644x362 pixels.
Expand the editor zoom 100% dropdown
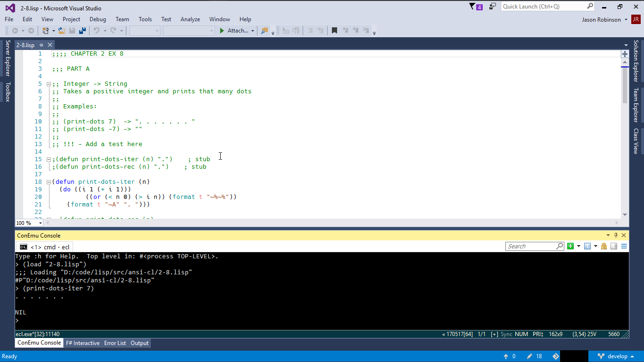pyautogui.click(x=40, y=222)
